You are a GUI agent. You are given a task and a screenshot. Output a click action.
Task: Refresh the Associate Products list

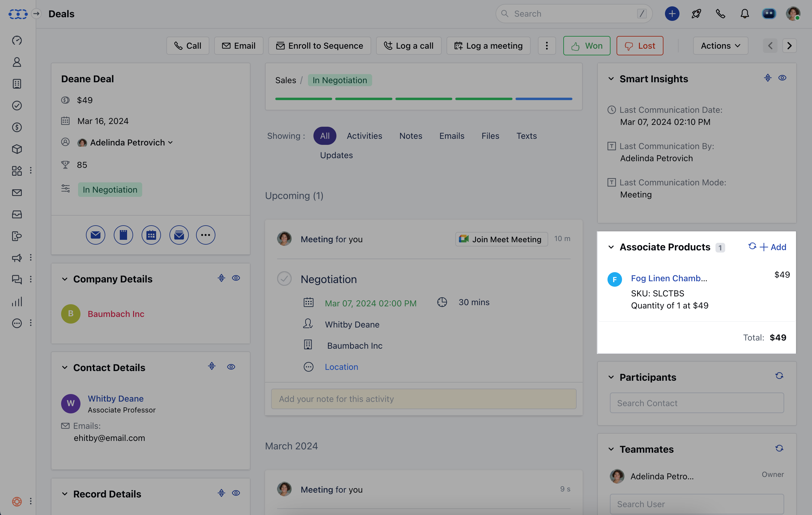click(752, 246)
